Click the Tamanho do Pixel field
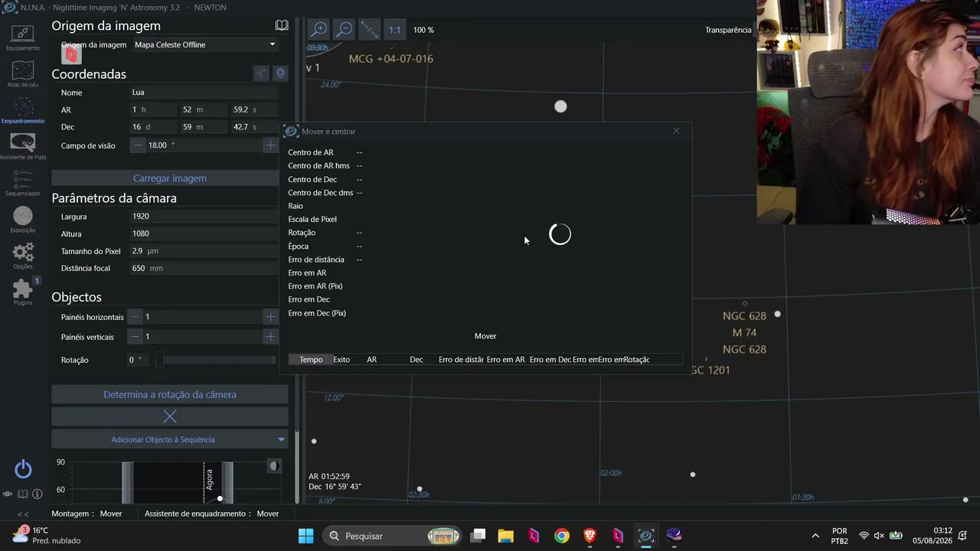Image resolution: width=980 pixels, height=551 pixels. tap(204, 251)
